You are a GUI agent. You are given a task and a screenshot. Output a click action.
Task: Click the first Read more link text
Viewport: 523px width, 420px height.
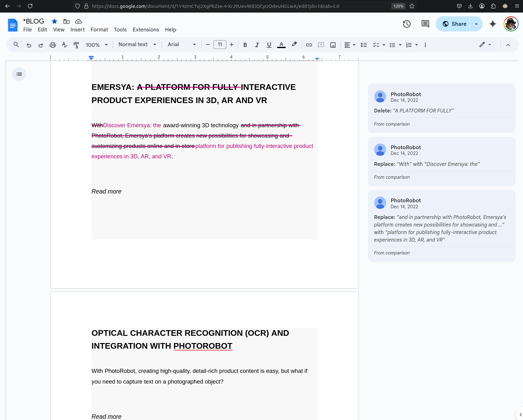(x=106, y=191)
